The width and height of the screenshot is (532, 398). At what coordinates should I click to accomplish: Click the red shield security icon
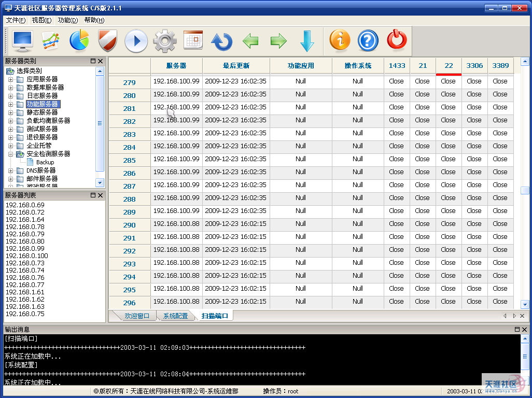pyautogui.click(x=107, y=40)
